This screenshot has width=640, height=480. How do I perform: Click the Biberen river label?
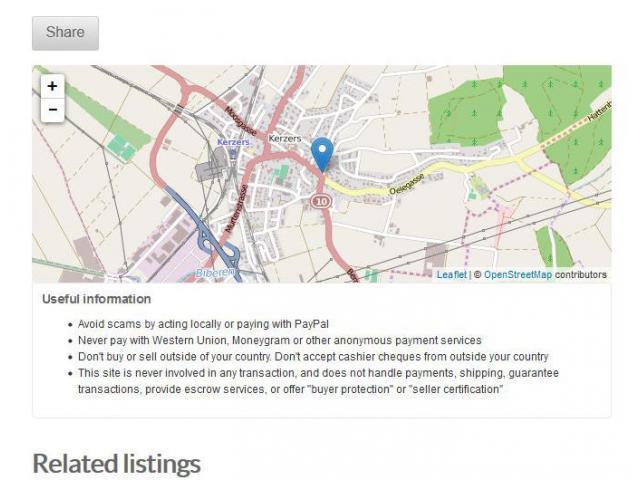(216, 273)
